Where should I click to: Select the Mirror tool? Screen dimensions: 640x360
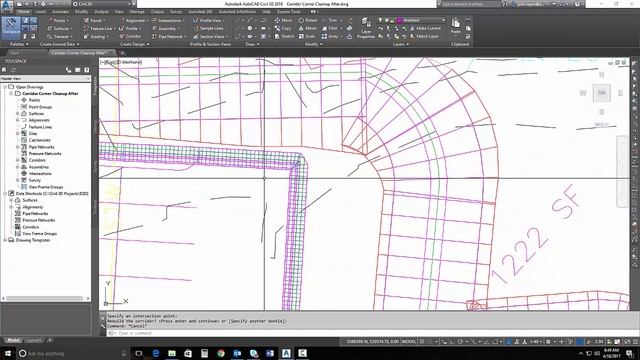click(x=308, y=29)
